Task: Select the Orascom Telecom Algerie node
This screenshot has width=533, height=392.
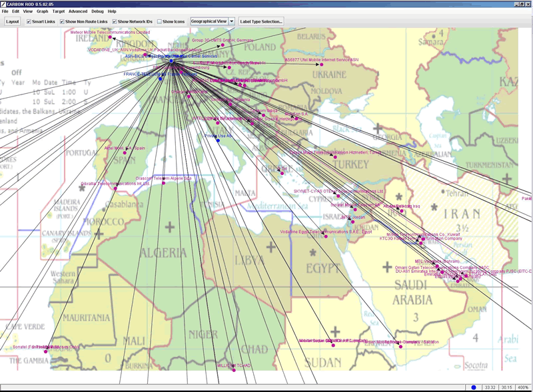Action: pos(163,183)
